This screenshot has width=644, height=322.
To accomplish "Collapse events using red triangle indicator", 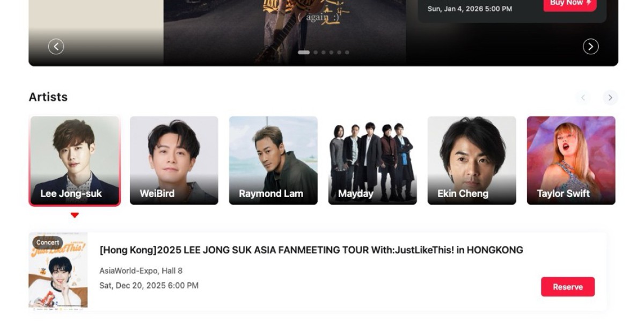I will pos(75,215).
